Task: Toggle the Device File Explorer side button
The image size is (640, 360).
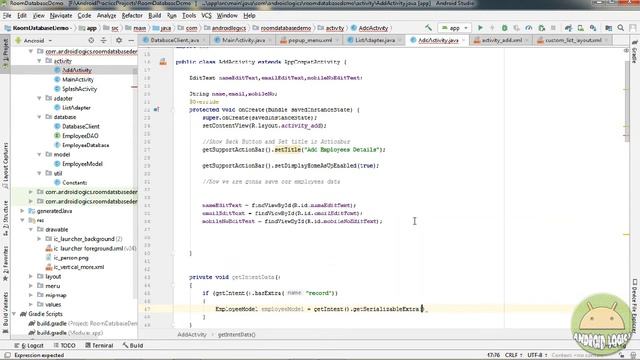Action: coord(635,306)
